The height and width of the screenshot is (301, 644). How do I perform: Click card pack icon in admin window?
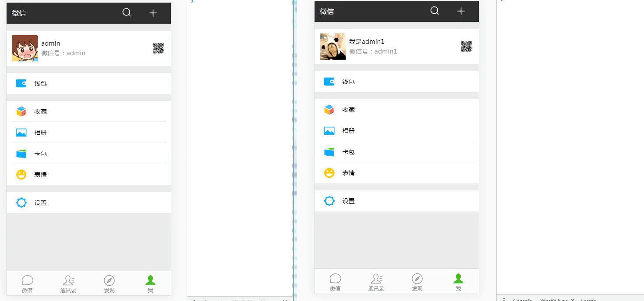pos(21,154)
